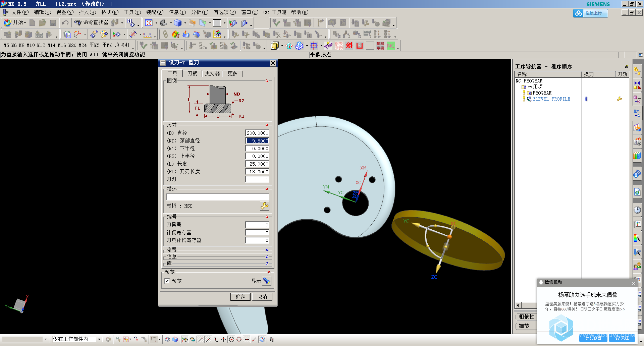Select the PROGRAM tree node
This screenshot has height=346, width=644.
tap(542, 93)
